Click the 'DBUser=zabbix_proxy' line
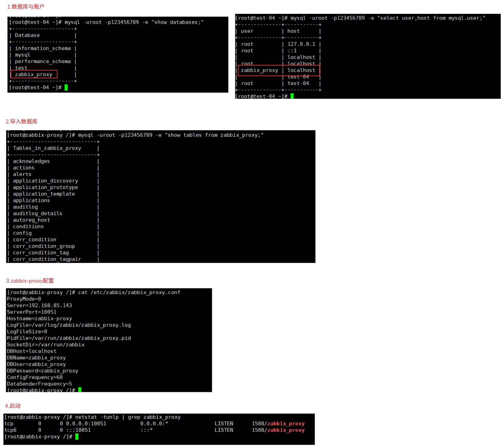This screenshot has height=448, width=504. pos(36,364)
